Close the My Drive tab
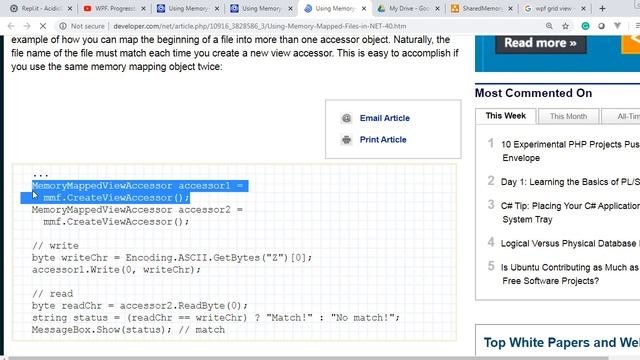Image resolution: width=640 pixels, height=360 pixels. click(x=437, y=9)
